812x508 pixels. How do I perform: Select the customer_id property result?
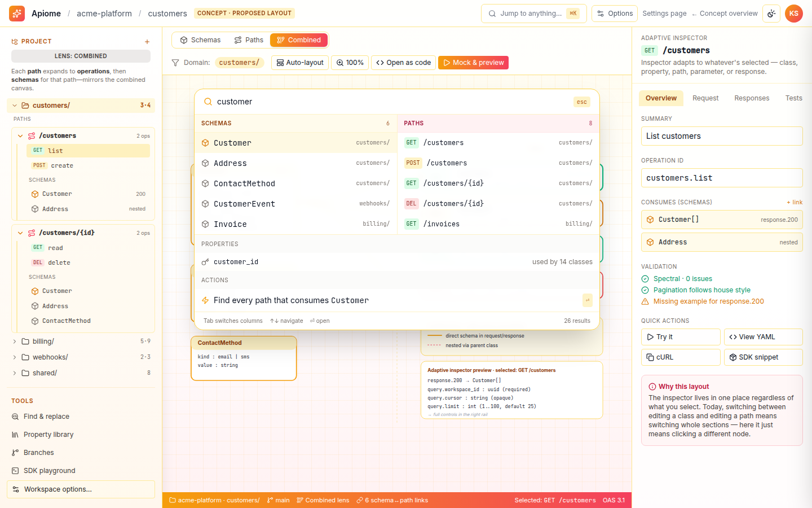(x=397, y=262)
